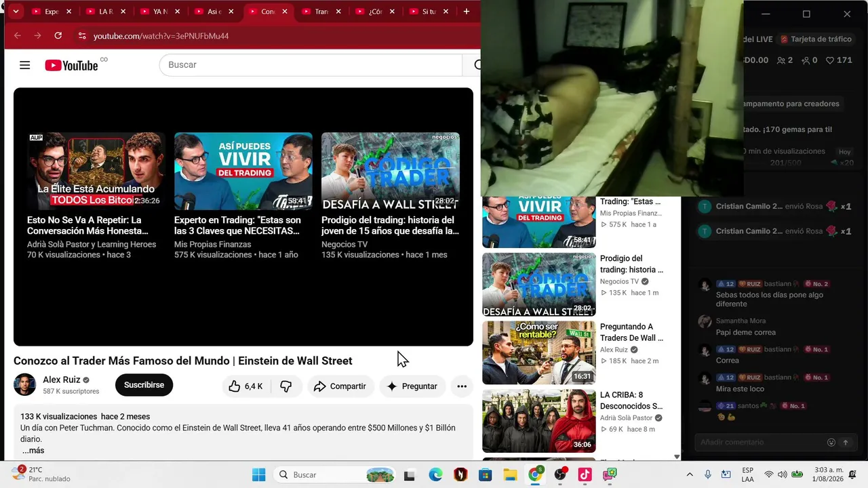Open the YouTube hamburger guide menu
This screenshot has height=488, width=868.
[25, 65]
